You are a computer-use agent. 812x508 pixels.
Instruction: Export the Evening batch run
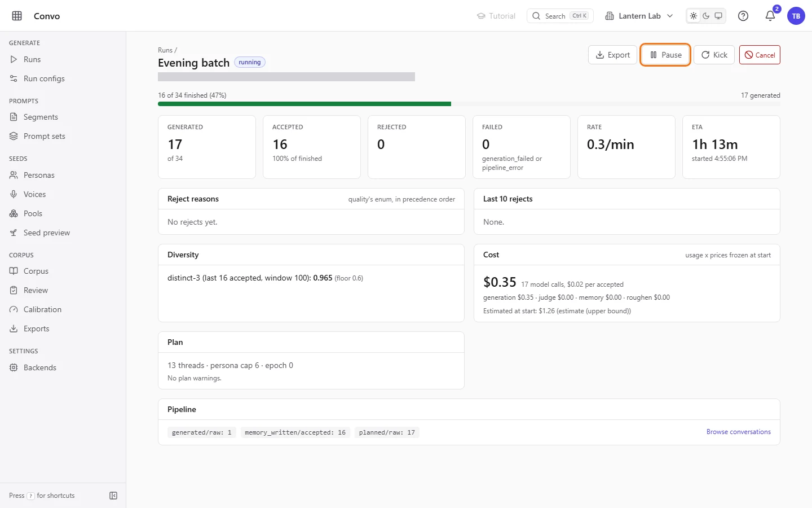click(x=612, y=55)
